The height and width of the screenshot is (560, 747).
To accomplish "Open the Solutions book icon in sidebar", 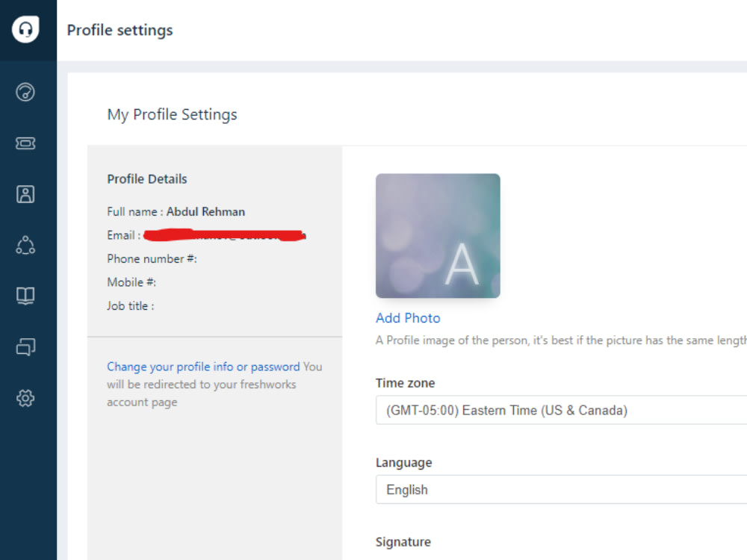I will (x=25, y=296).
